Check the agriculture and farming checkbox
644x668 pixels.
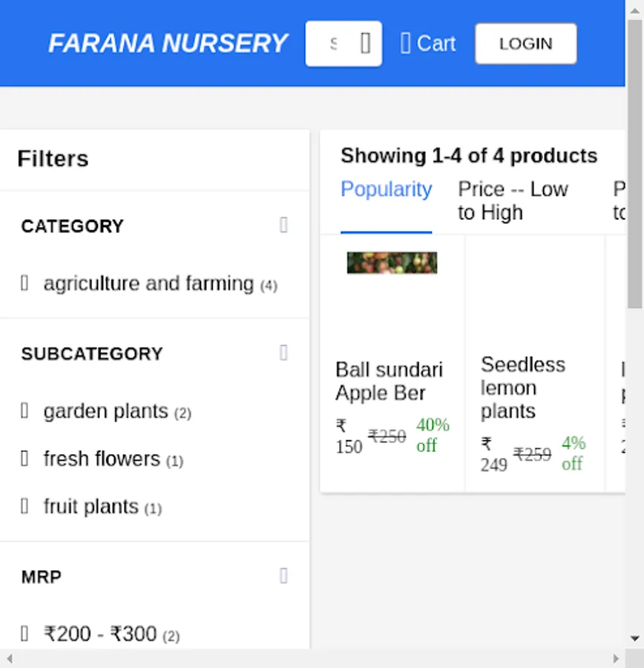coord(24,284)
